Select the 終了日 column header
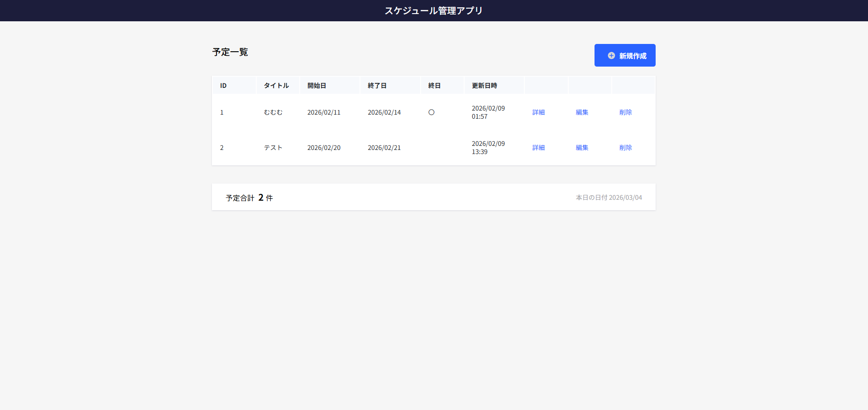The height and width of the screenshot is (410, 868). point(377,86)
